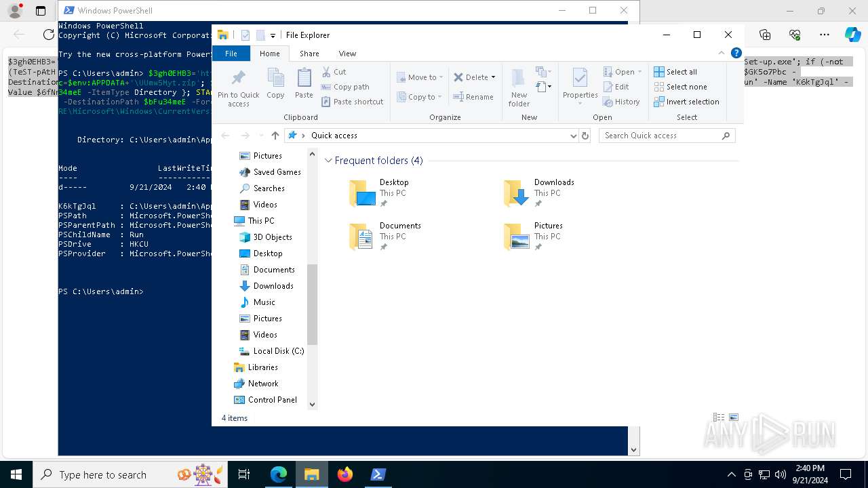Viewport: 868px width, 488px height.
Task: Collapse the ribbon with the chevron
Action: 722,53
